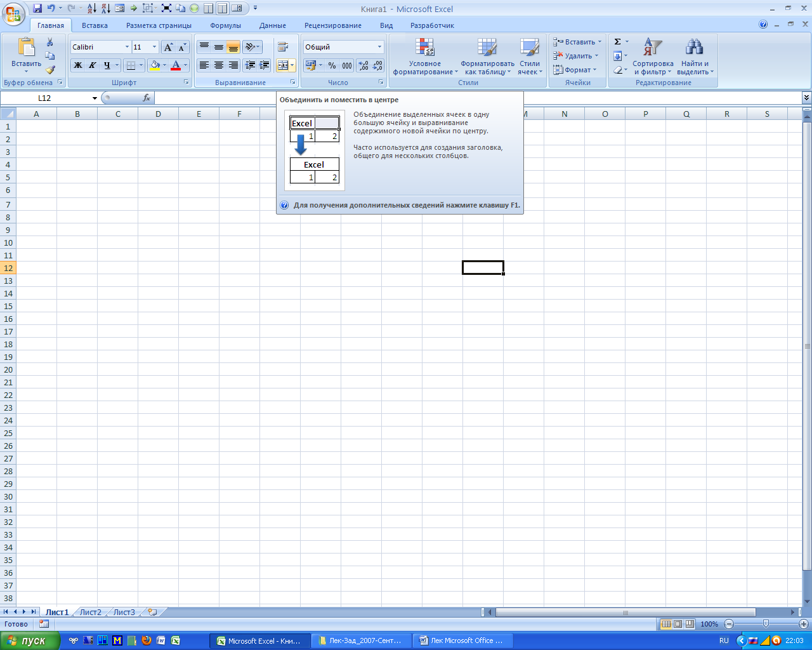Open Общий number format dropdown

click(x=379, y=47)
